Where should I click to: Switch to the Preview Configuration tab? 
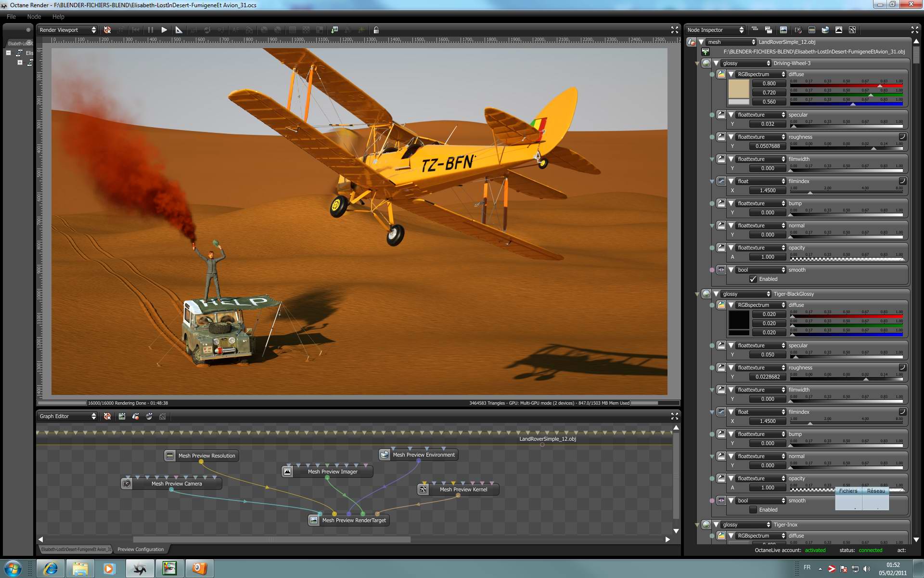(x=141, y=549)
